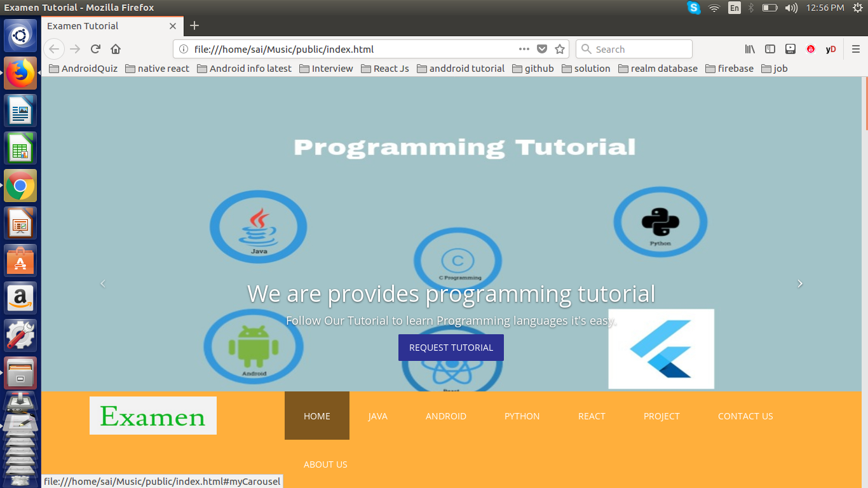The image size is (868, 488).
Task: Open the Library view icon
Action: [750, 49]
